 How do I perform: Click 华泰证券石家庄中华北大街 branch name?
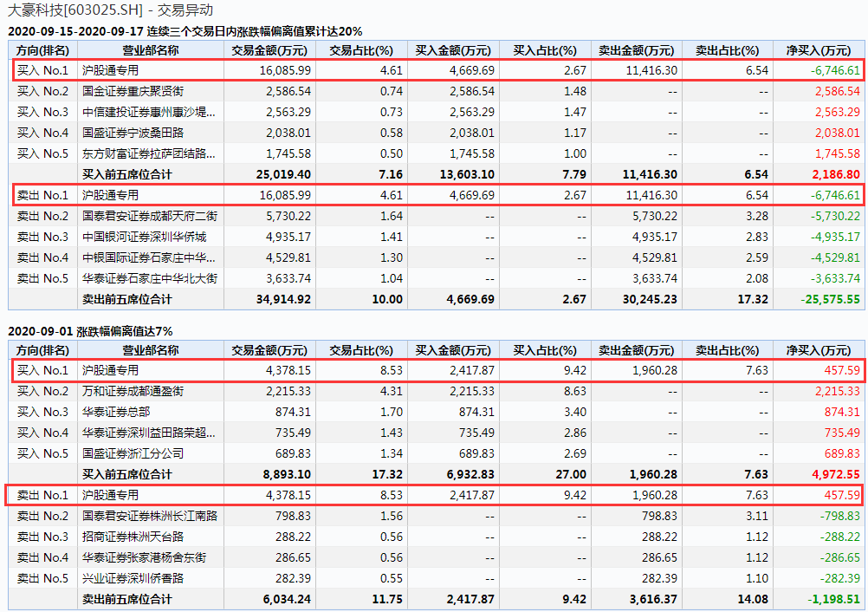tap(150, 278)
